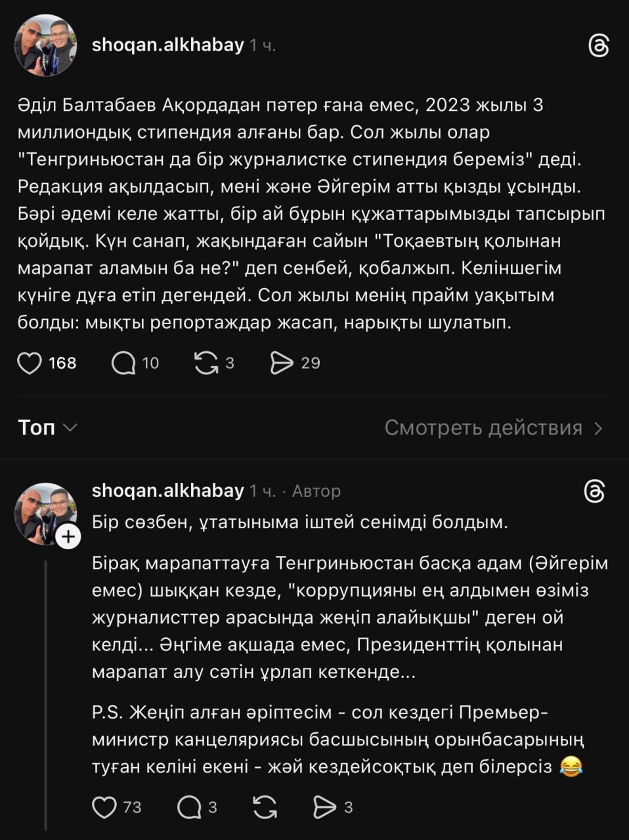Viewport: 629px width, 840px height.
Task: Share the main post via send icon
Action: (x=282, y=363)
